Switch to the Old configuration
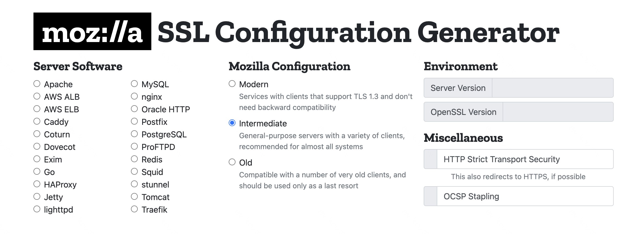Image resolution: width=644 pixels, height=234 pixels. (232, 162)
